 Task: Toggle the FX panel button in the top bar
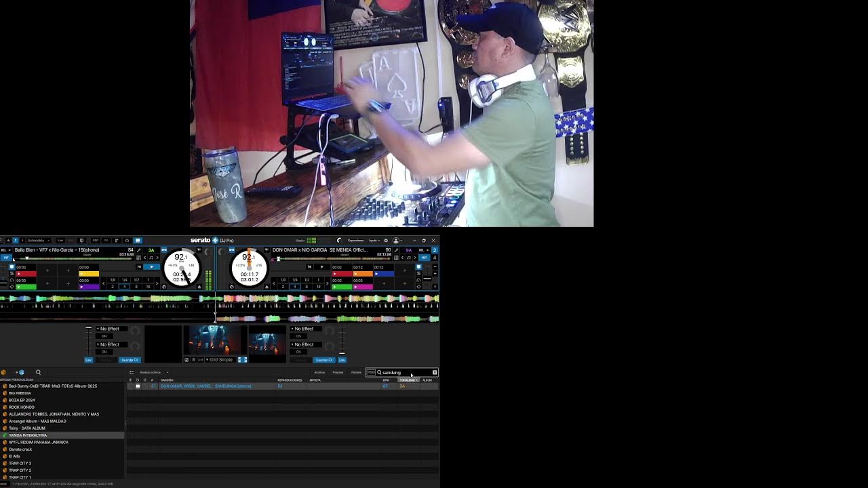click(x=106, y=241)
